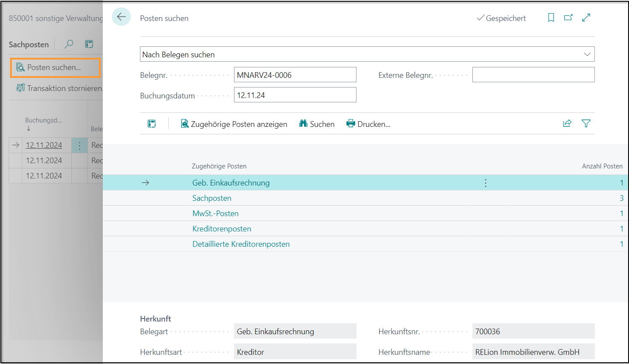Expand the page to full width

[586, 17]
